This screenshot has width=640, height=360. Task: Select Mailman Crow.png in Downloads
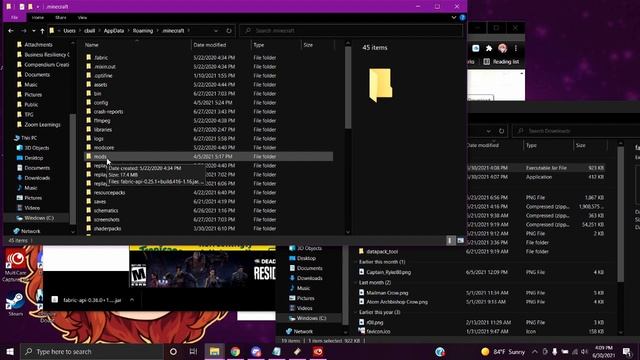pyautogui.click(x=387, y=293)
